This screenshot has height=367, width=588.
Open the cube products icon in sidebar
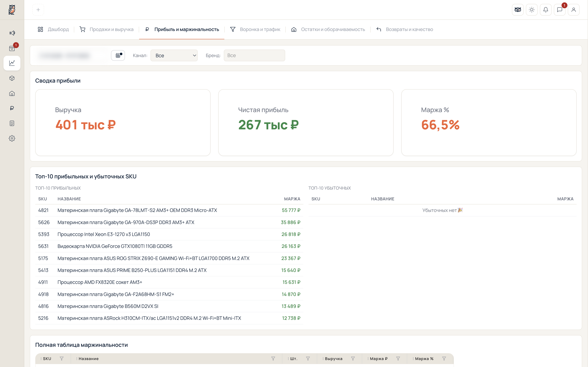[12, 78]
